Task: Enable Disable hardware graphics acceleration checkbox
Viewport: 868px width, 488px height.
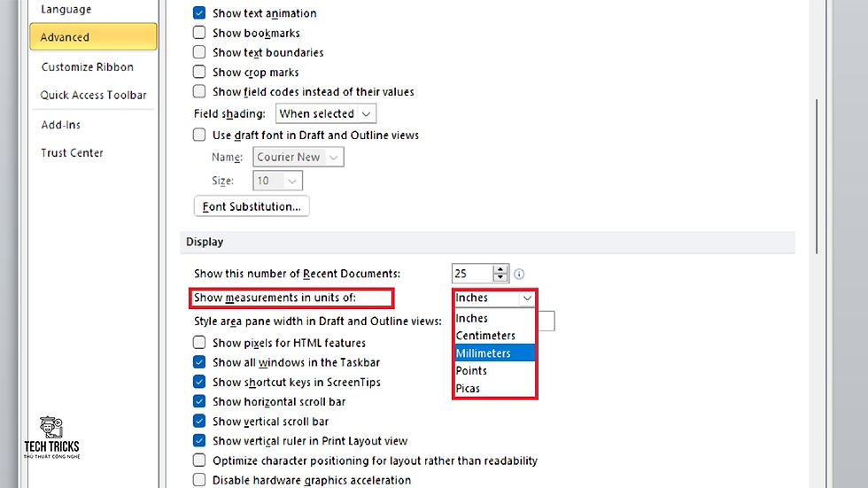Action: [x=199, y=480]
